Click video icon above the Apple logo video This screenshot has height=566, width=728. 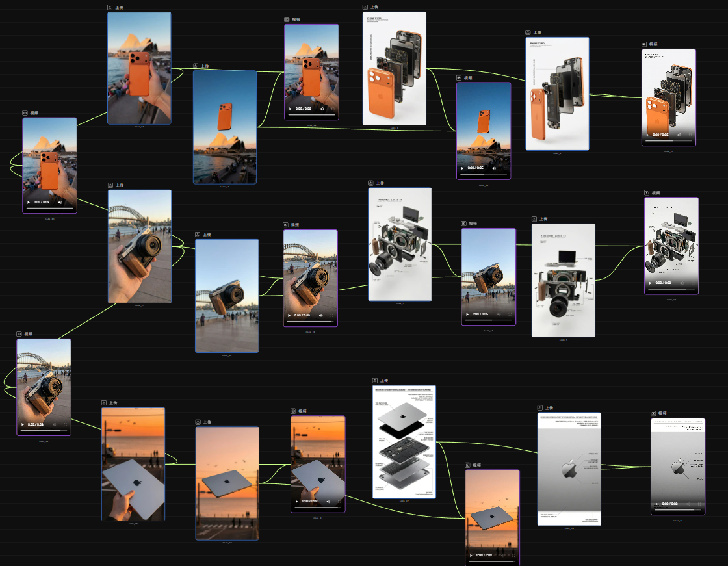point(653,413)
